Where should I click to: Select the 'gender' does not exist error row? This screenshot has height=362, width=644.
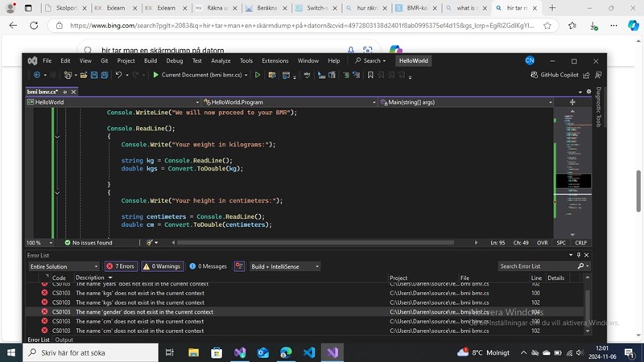(145, 311)
